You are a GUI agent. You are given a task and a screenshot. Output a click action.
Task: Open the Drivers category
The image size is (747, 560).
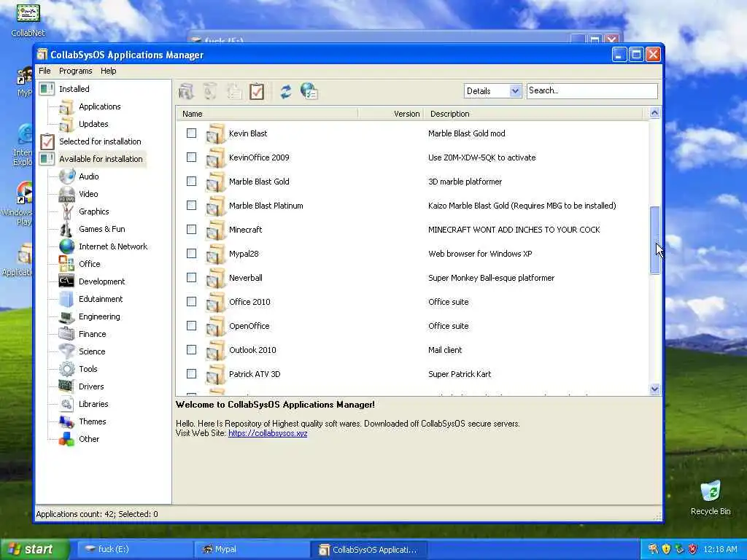(x=91, y=386)
